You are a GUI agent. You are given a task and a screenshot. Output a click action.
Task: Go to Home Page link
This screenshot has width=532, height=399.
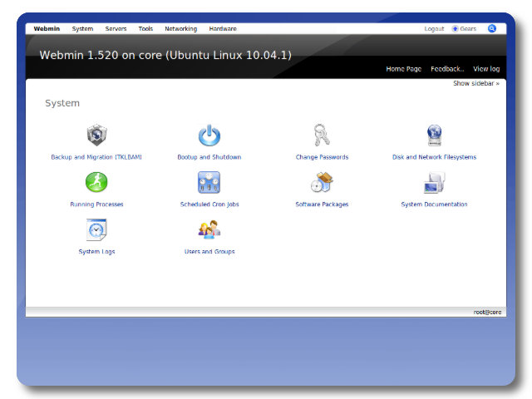(403, 69)
